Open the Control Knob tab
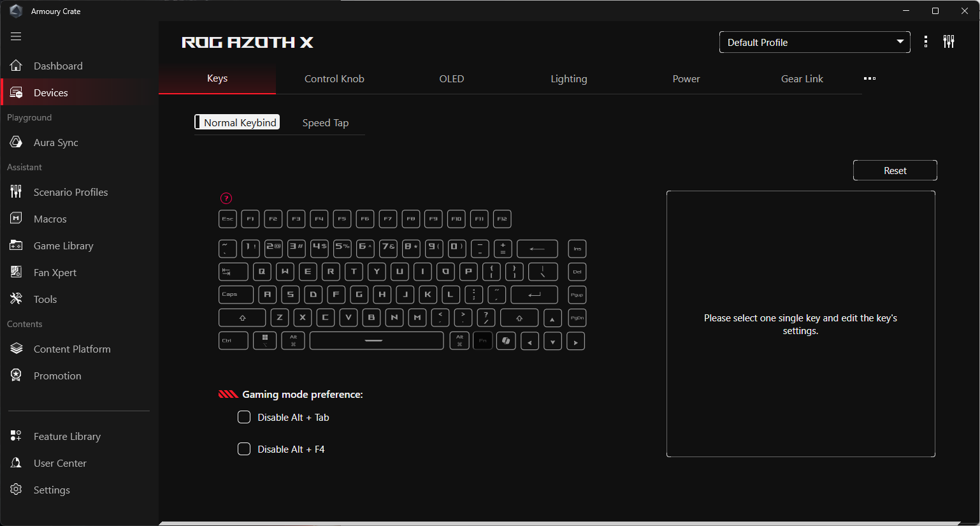Image resolution: width=980 pixels, height=526 pixels. (x=334, y=79)
